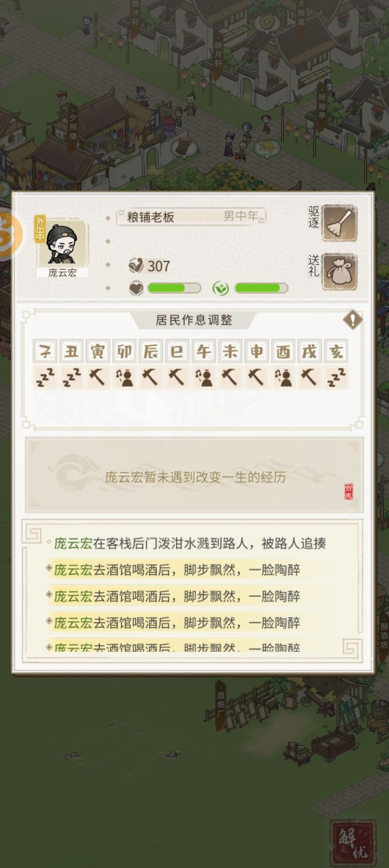This screenshot has height=868, width=389.
Task: Change the 午 hour leisure slot
Action: [x=204, y=377]
